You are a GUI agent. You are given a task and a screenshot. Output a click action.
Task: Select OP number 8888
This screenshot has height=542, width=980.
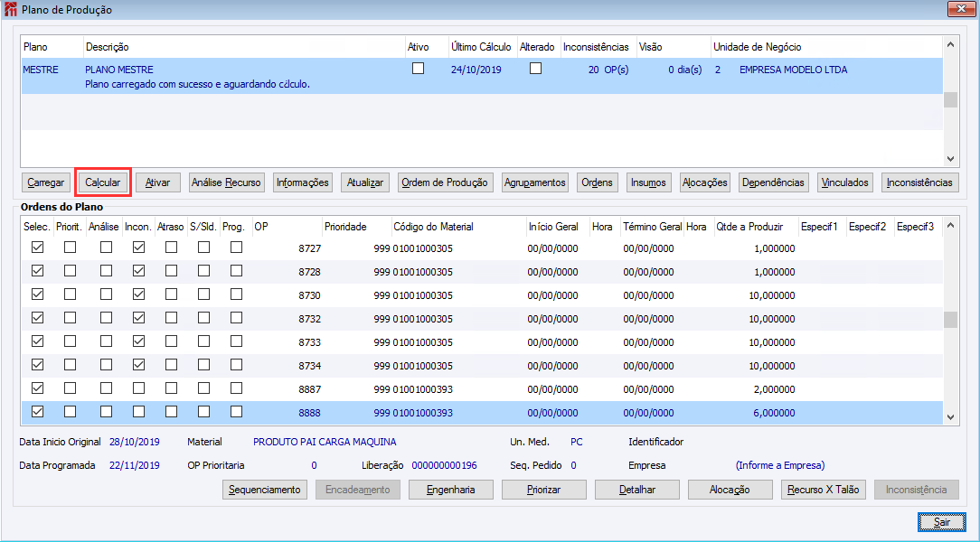click(x=309, y=413)
